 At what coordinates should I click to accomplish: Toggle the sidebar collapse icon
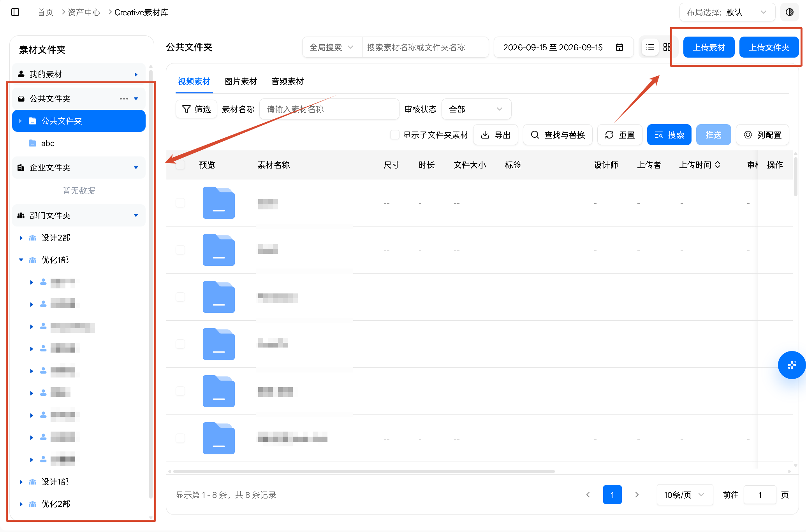point(15,12)
